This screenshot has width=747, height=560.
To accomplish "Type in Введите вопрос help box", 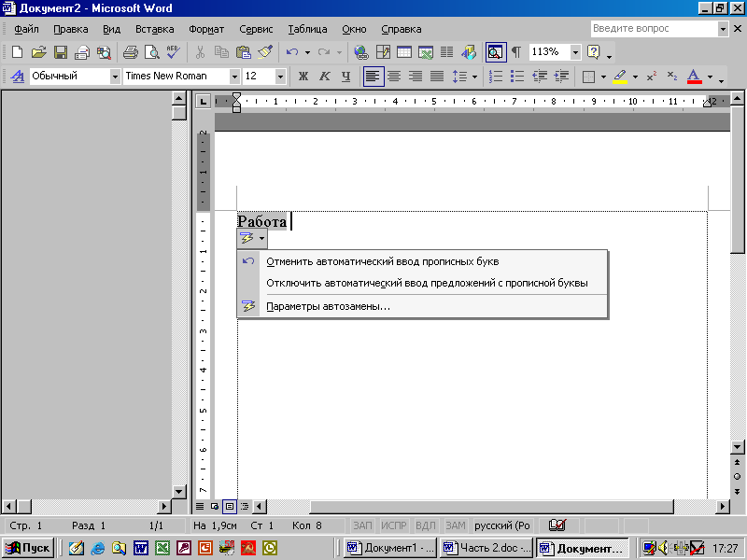I will [x=655, y=29].
